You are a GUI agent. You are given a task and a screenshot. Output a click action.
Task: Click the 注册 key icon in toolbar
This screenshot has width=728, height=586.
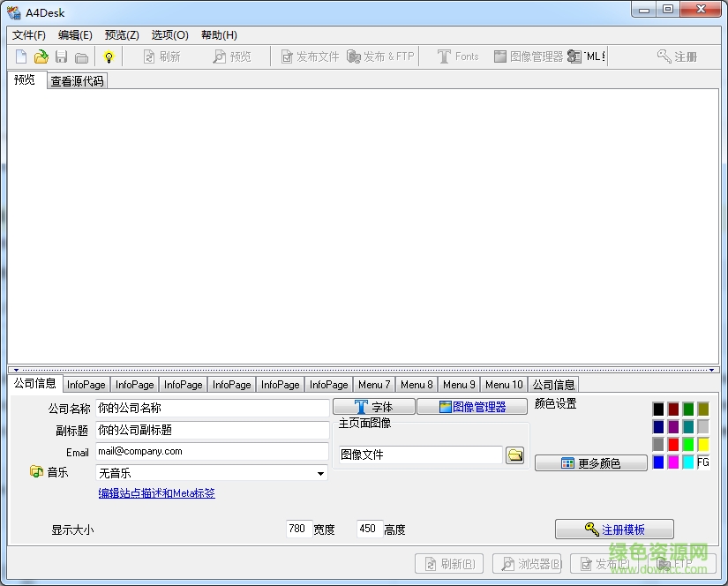click(x=677, y=56)
